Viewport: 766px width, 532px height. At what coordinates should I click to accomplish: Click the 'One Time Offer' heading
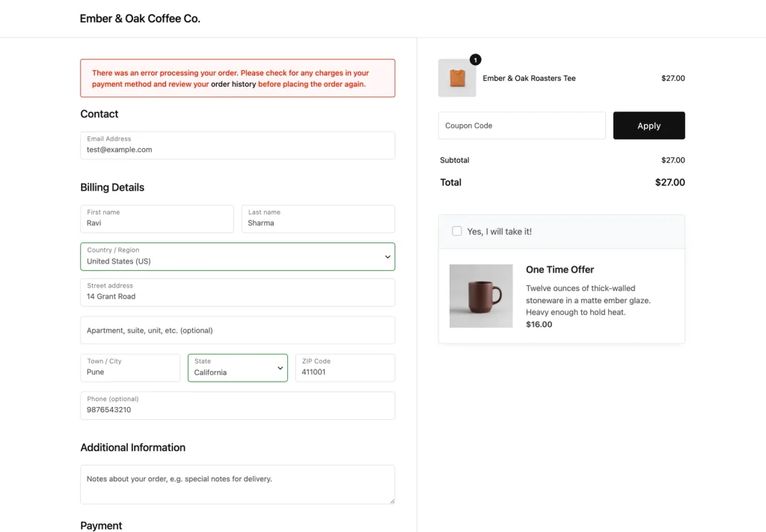click(560, 269)
